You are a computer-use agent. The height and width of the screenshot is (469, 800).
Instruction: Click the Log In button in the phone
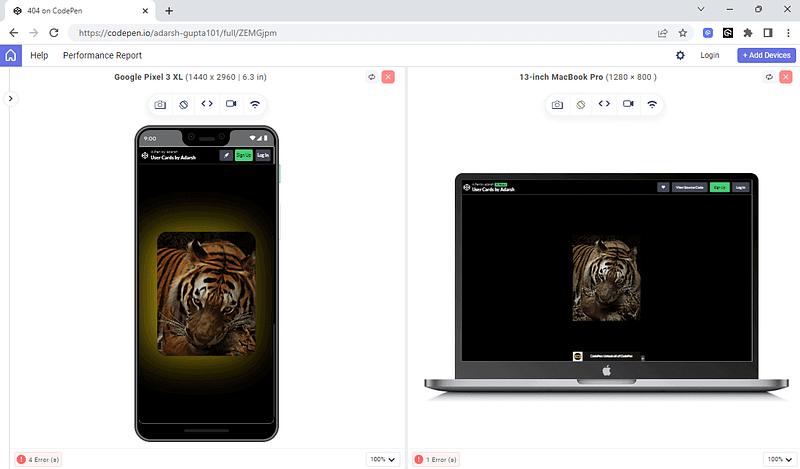pos(263,155)
